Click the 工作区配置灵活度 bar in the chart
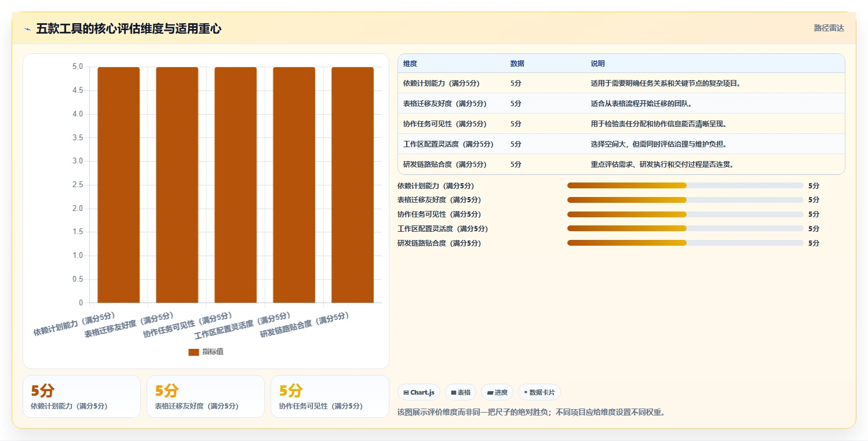 point(294,185)
